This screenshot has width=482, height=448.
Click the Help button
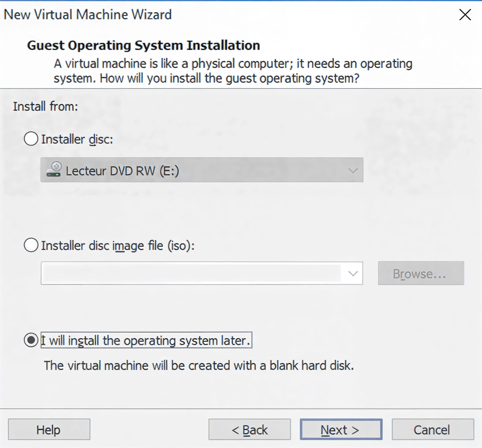click(x=49, y=430)
